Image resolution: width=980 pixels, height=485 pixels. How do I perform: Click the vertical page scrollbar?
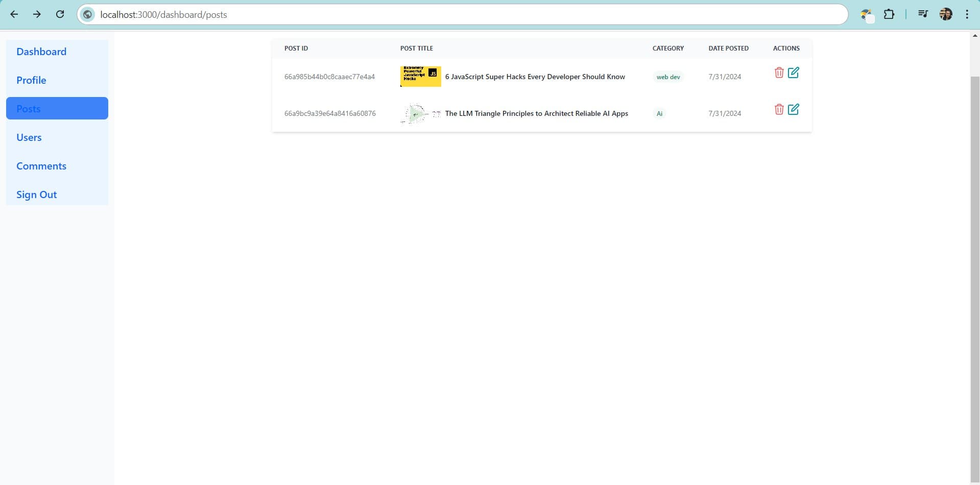[x=974, y=255]
